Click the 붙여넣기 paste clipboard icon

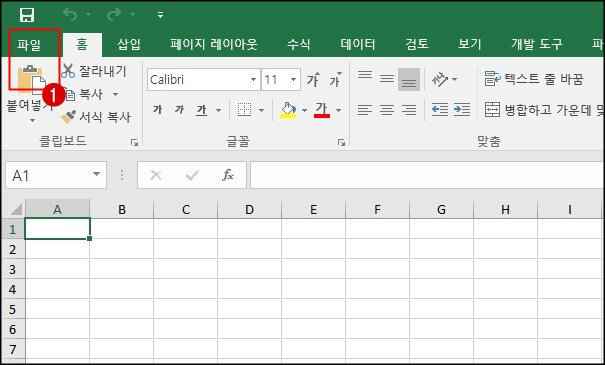coord(31,79)
